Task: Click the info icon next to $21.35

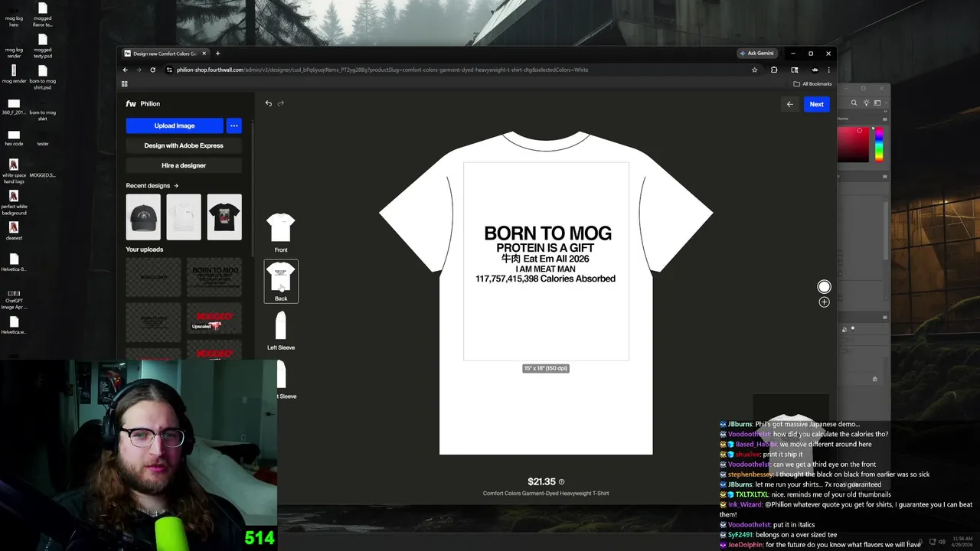Action: tap(562, 482)
